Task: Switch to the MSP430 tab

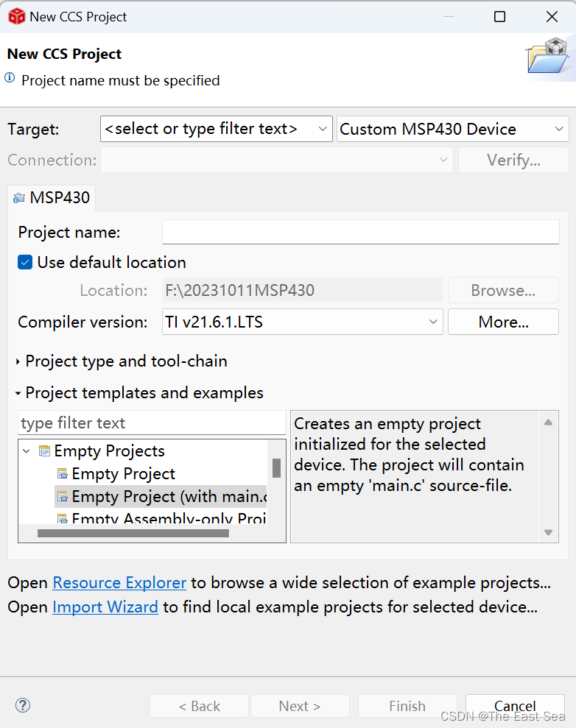Action: 52,198
